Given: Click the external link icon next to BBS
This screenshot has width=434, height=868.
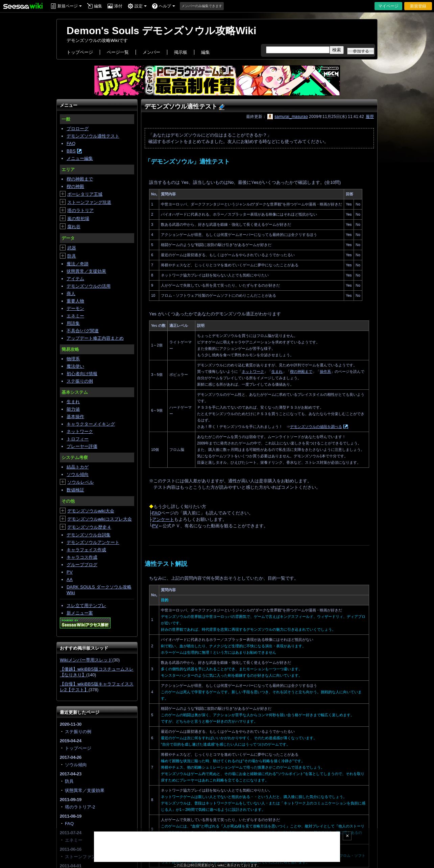Looking at the screenshot, I should pyautogui.click(x=79, y=151).
